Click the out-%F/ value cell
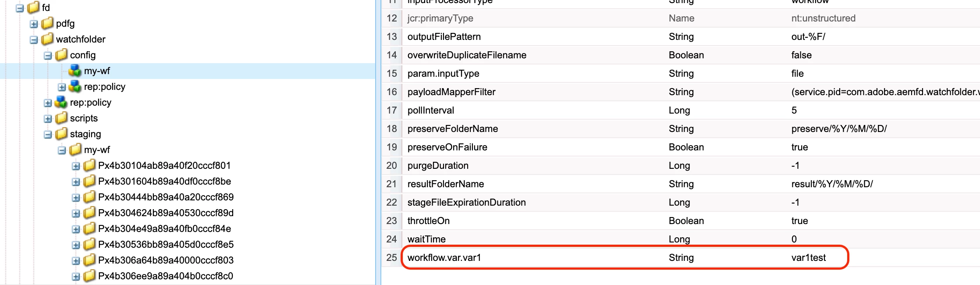This screenshot has height=285, width=980. 808,37
